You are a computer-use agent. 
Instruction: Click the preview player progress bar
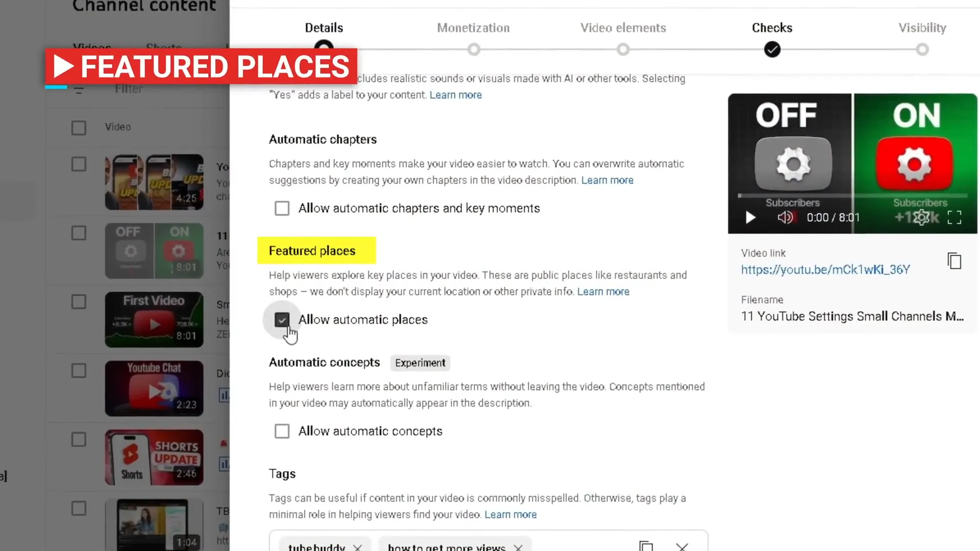852,196
